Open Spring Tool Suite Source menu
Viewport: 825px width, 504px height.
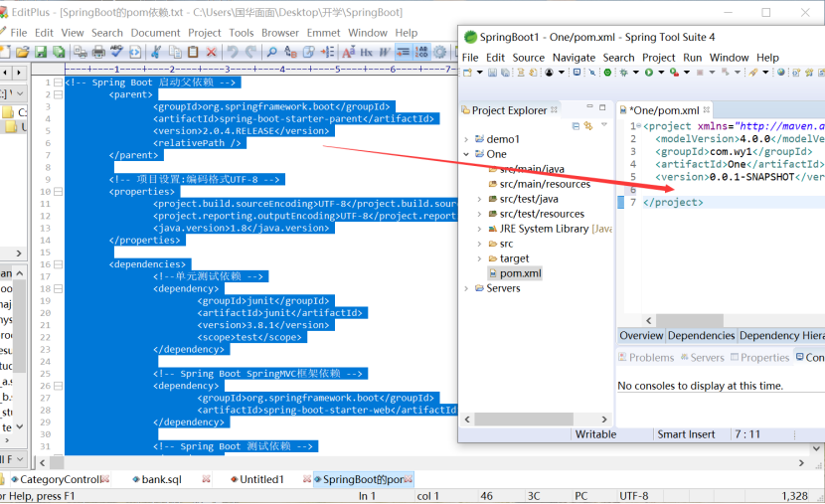[528, 58]
